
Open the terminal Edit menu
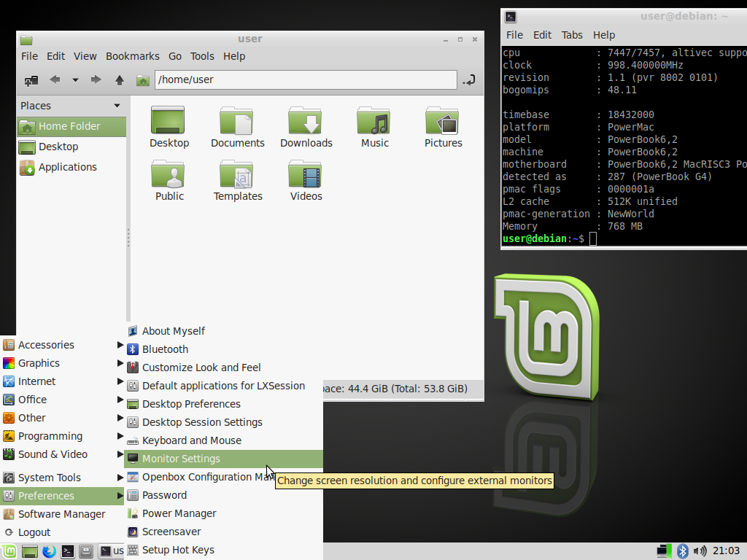542,35
